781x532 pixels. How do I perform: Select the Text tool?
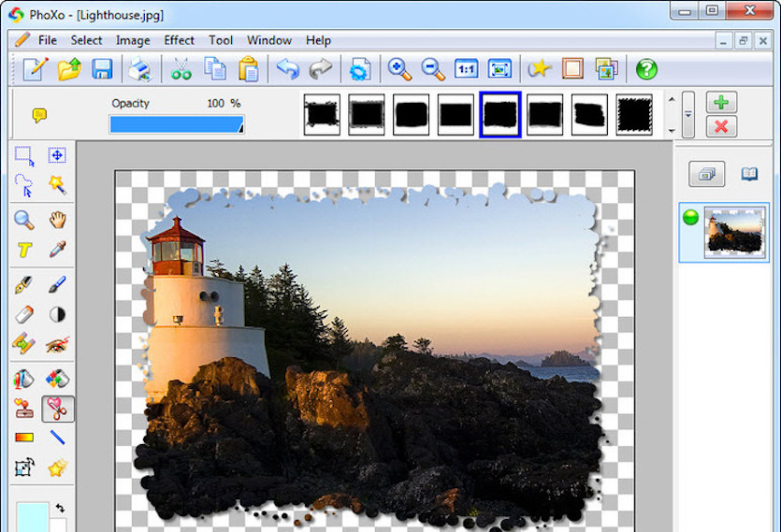[24, 250]
